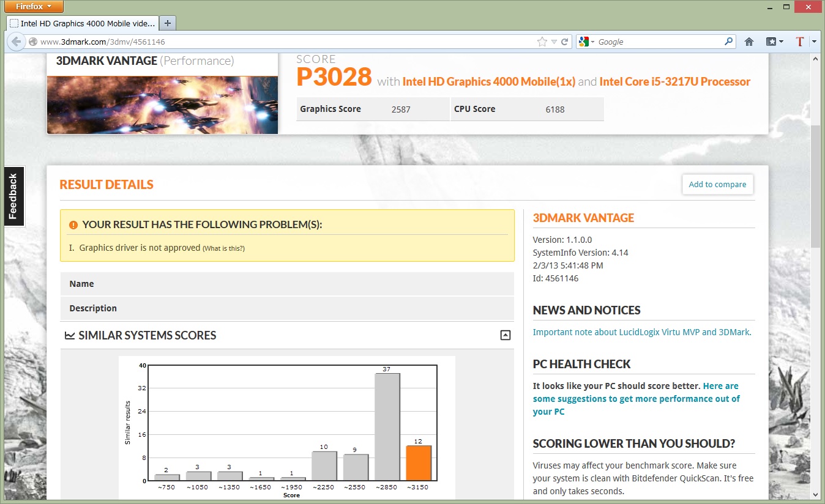Screen dimensions: 825x504
Task: Bookmark this page with the star icon
Action: pyautogui.click(x=542, y=42)
